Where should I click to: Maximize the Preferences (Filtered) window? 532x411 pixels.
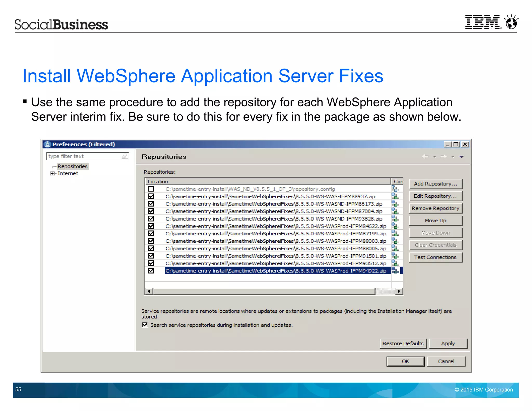(456, 144)
